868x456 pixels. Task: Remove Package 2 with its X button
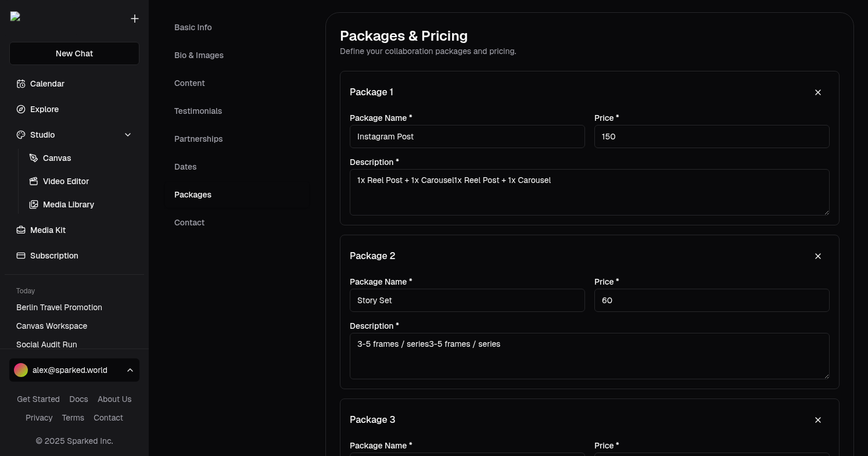coord(818,256)
